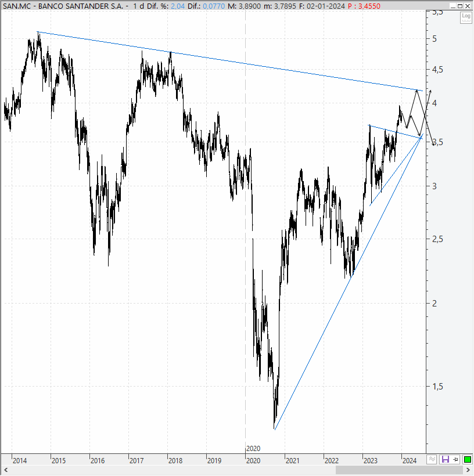Click the price level 1,5 on axis
This screenshot has width=474, height=476.
[437, 386]
